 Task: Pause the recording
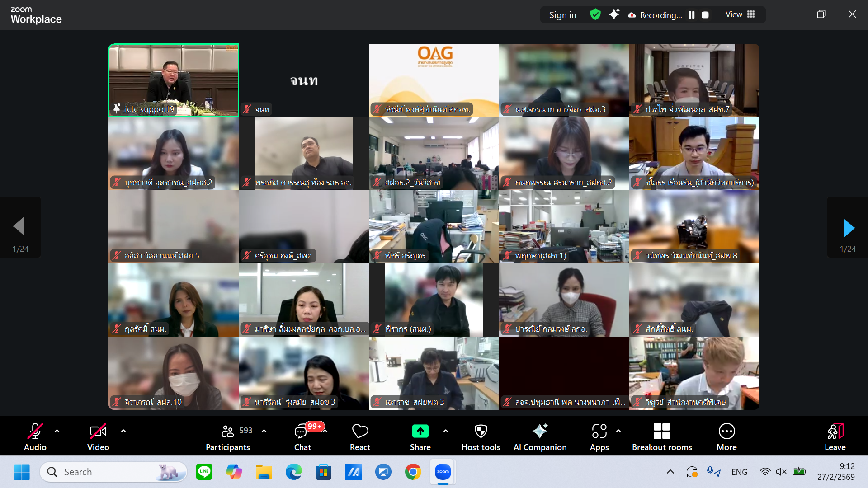692,15
